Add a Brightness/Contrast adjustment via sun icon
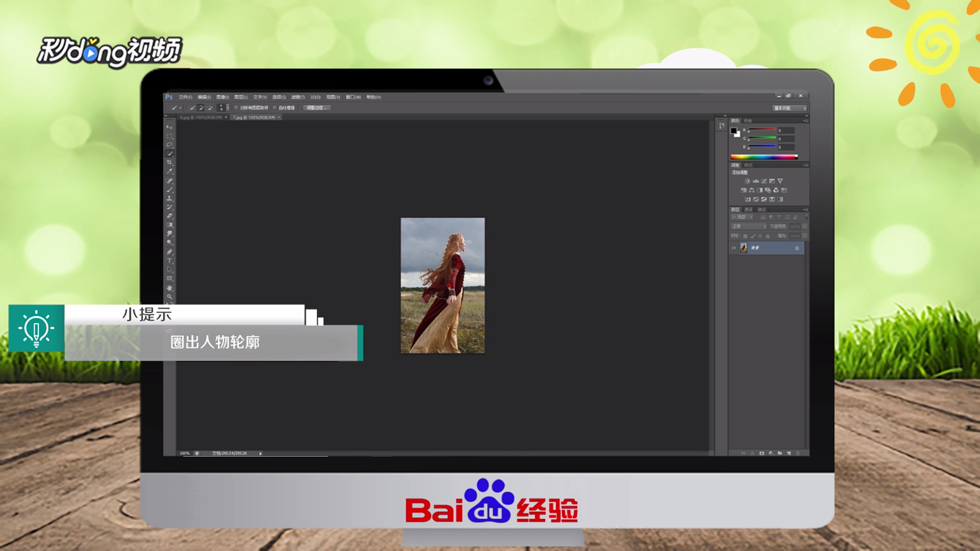 click(x=748, y=181)
